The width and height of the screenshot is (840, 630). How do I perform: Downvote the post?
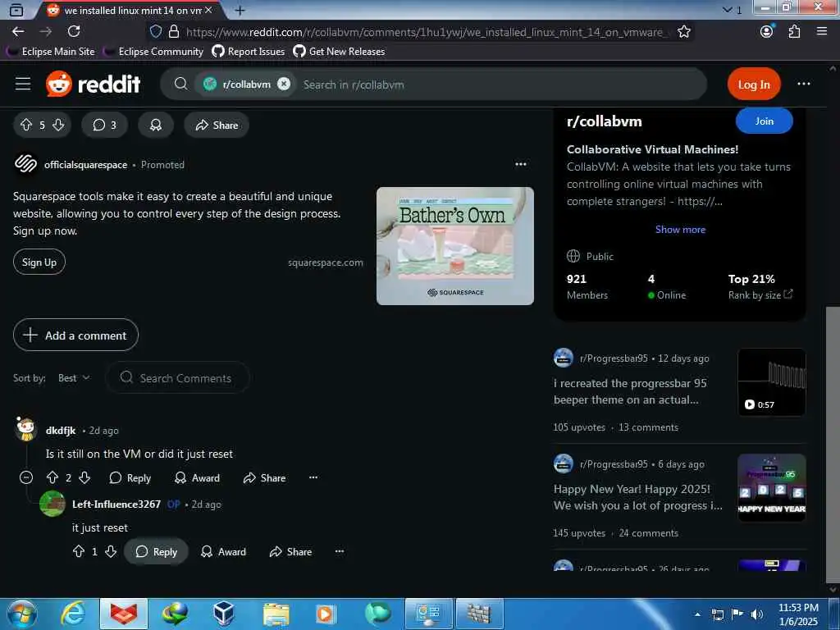click(58, 125)
